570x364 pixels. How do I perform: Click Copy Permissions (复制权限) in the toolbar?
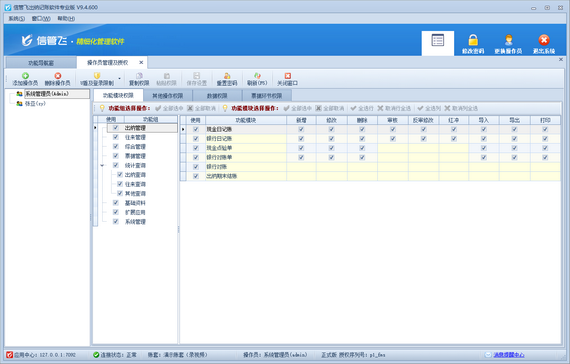[139, 79]
